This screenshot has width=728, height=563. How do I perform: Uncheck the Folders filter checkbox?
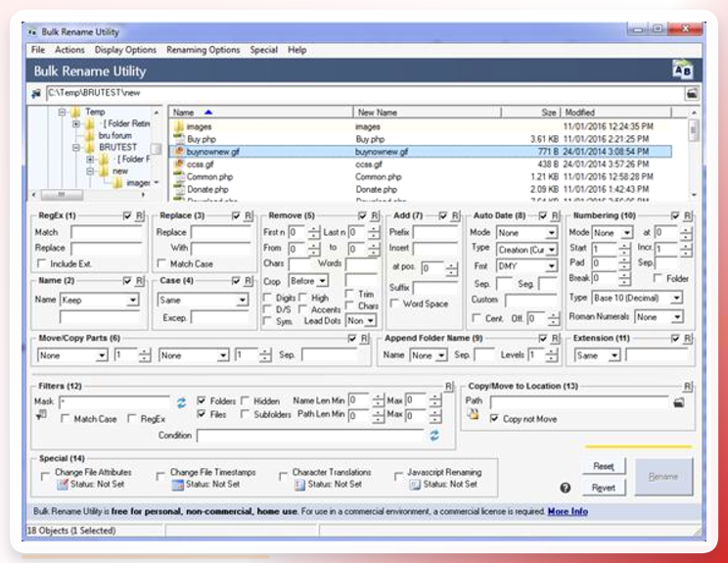202,400
